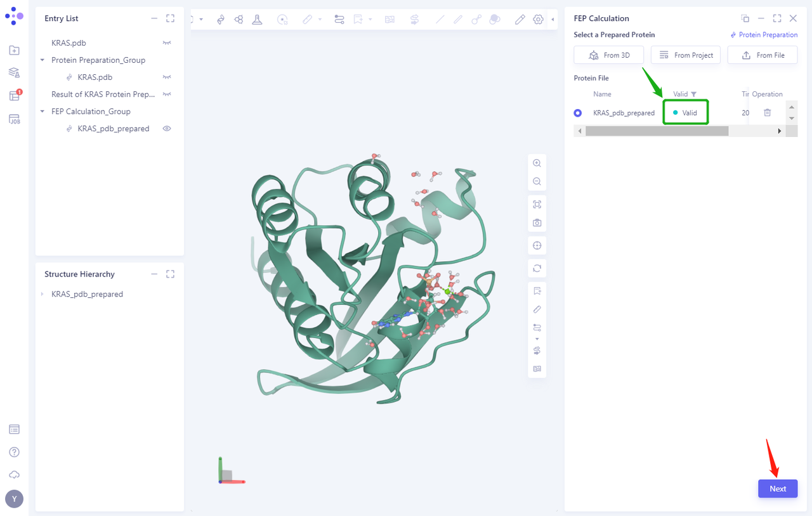Screen dimensions: 812x516
Task: Click the refresh view icon in viewer
Action: tap(537, 268)
